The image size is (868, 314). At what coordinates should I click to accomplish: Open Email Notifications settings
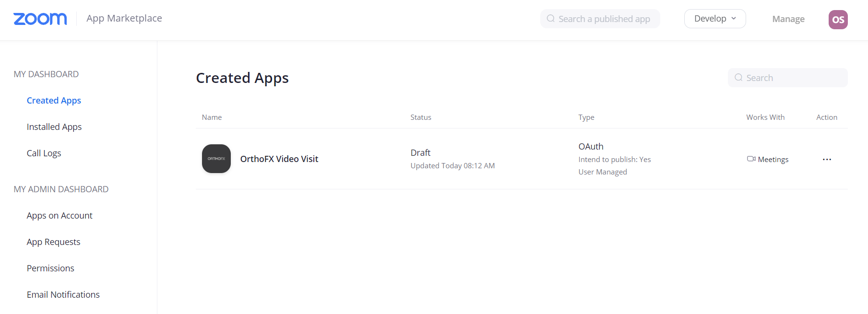click(63, 294)
